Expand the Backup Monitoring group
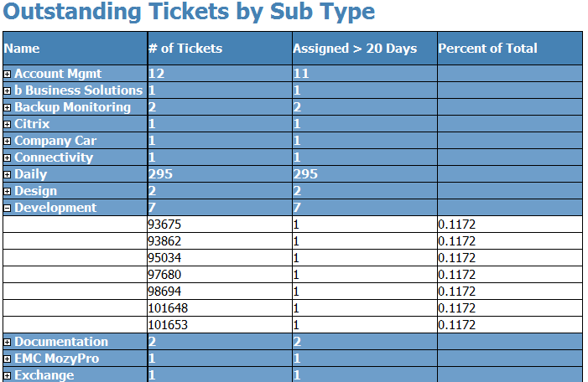The height and width of the screenshot is (382, 588). click(x=7, y=108)
